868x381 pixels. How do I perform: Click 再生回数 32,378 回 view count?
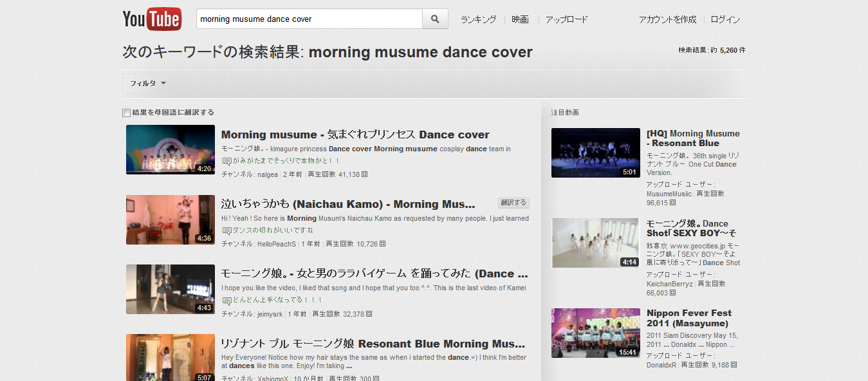click(x=342, y=314)
